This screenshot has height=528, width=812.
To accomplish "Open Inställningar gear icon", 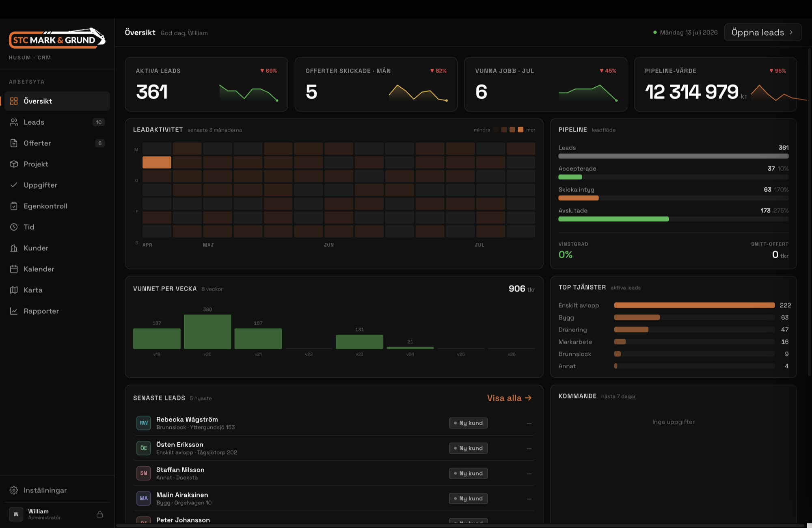I will pyautogui.click(x=14, y=490).
